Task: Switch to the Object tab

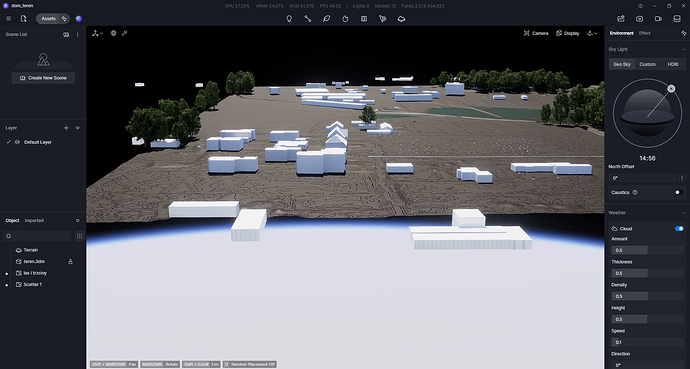Action: [12, 220]
